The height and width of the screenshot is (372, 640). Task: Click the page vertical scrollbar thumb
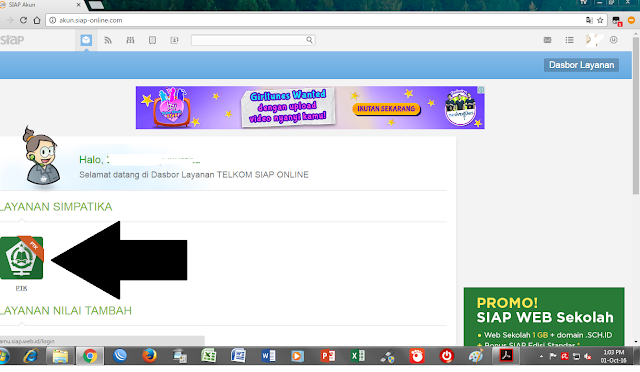coord(636,116)
